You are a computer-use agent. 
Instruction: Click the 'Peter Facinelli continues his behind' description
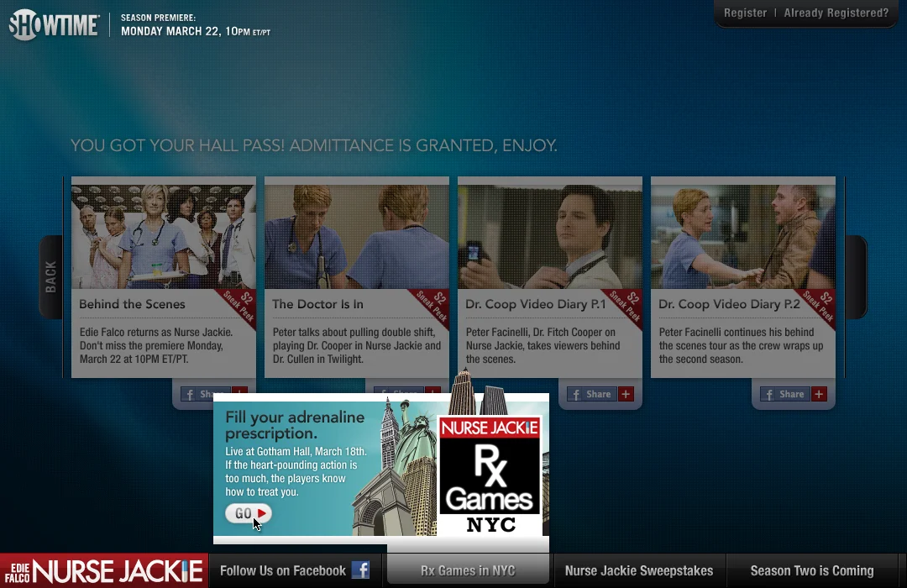[x=741, y=345]
